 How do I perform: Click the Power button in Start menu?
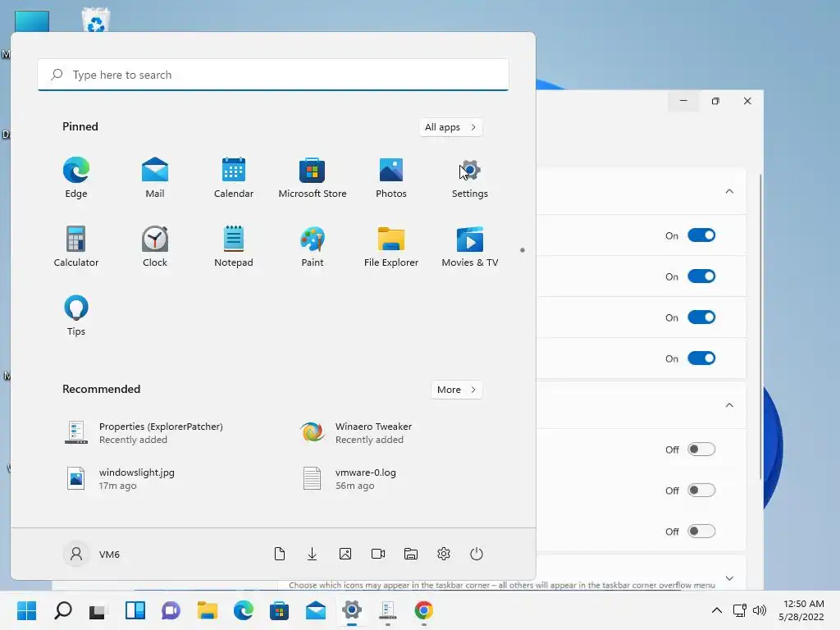[x=477, y=554]
